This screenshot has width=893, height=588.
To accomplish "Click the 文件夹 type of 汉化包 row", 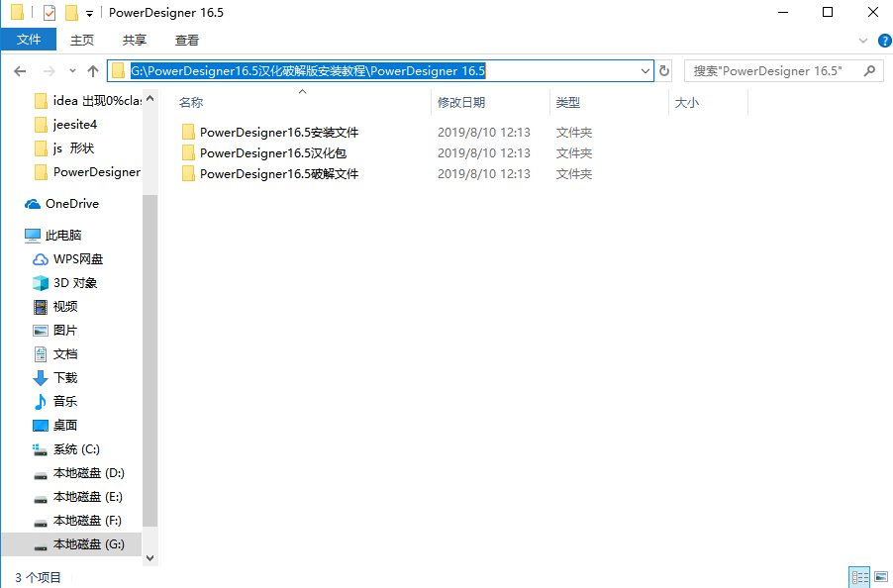I will [574, 153].
